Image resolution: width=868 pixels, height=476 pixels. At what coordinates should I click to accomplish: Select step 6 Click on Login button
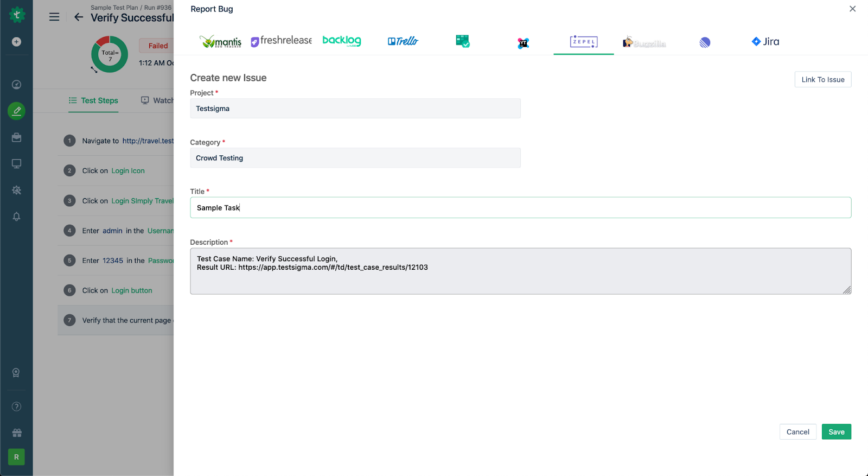click(116, 290)
